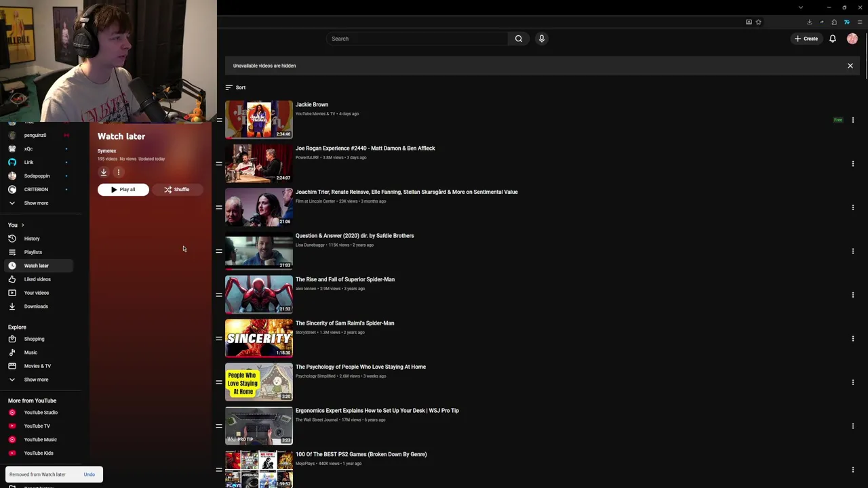This screenshot has height=488, width=868.
Task: Open the browser hamburger menu
Action: (x=860, y=22)
